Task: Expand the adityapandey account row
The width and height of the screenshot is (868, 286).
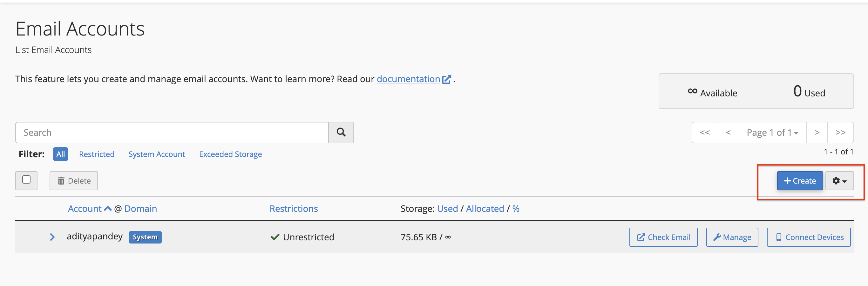Action: (x=52, y=237)
